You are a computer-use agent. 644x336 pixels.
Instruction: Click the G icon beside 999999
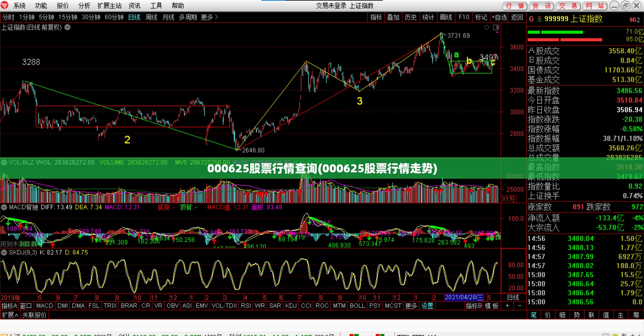(531, 19)
